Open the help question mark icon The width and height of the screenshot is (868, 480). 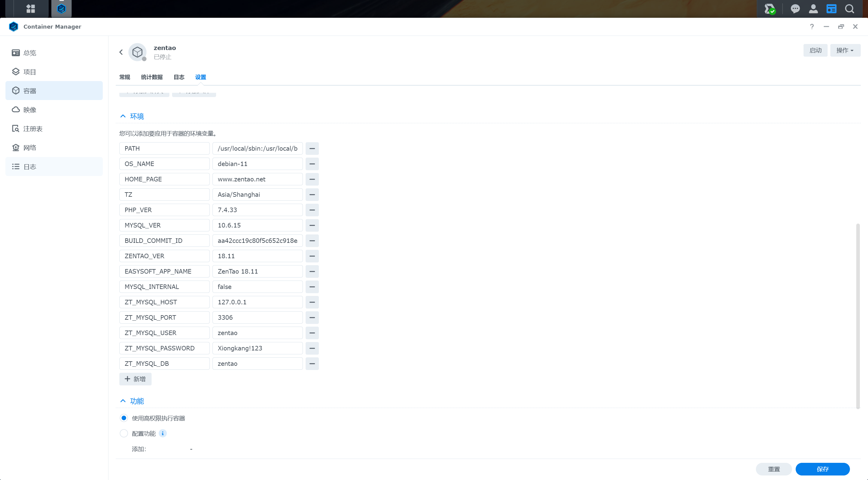click(x=812, y=27)
